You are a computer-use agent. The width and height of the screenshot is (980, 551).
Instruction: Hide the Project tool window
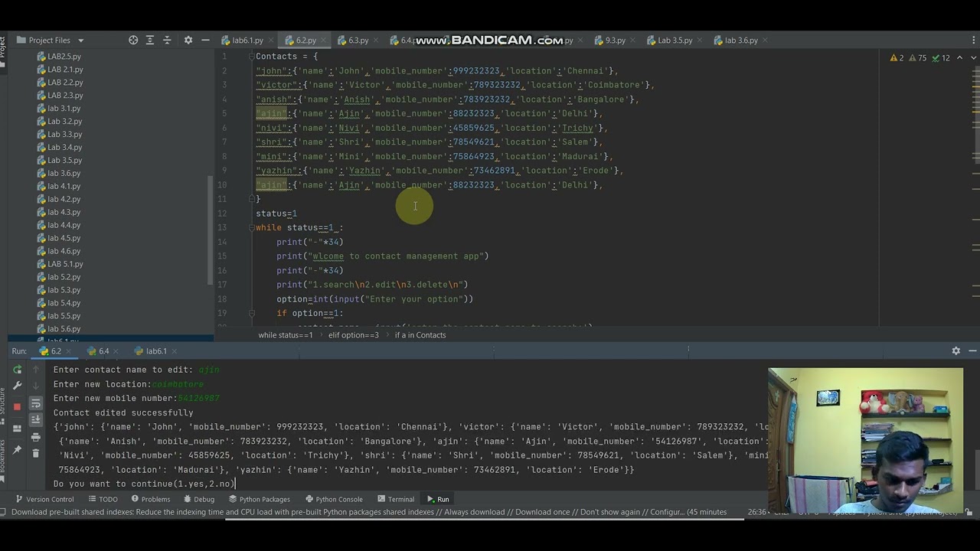205,40
